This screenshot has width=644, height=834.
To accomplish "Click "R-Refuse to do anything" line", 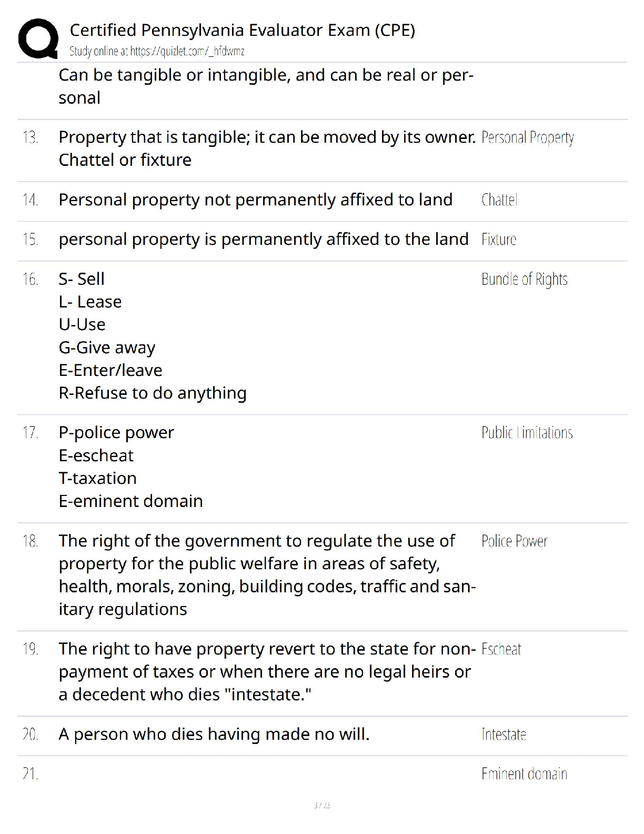I will pos(153,393).
